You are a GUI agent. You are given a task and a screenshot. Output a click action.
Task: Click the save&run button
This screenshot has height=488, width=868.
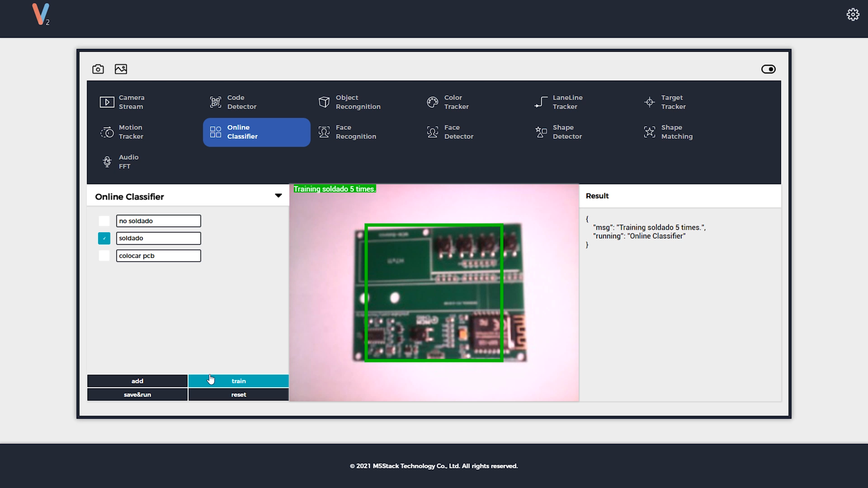[x=137, y=394]
